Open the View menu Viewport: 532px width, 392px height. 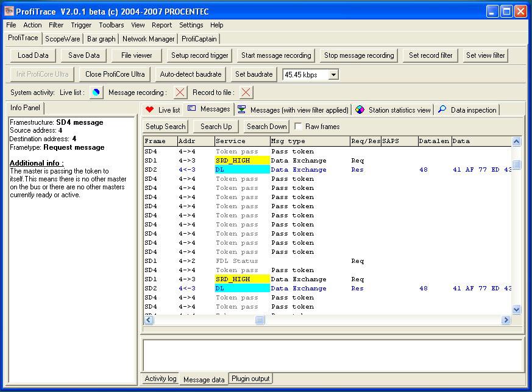138,25
